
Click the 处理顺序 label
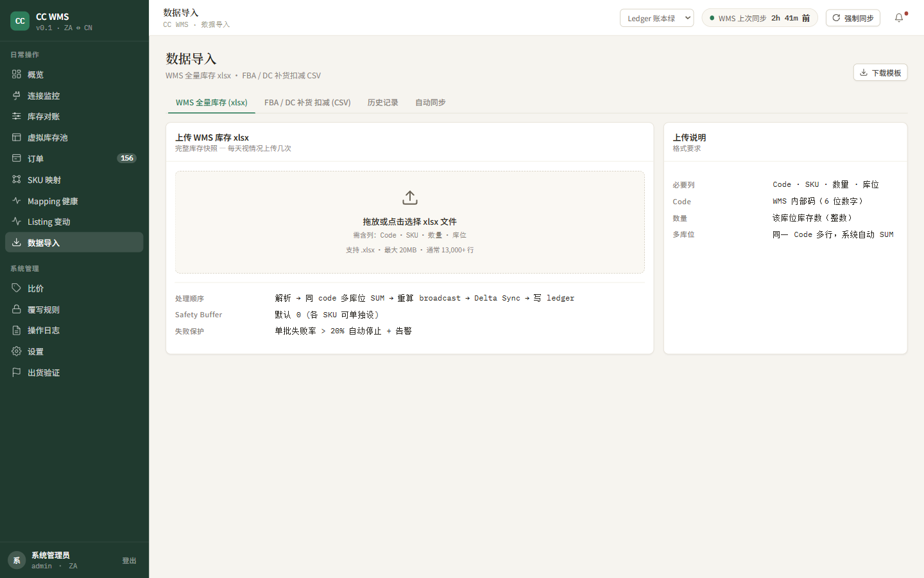189,299
